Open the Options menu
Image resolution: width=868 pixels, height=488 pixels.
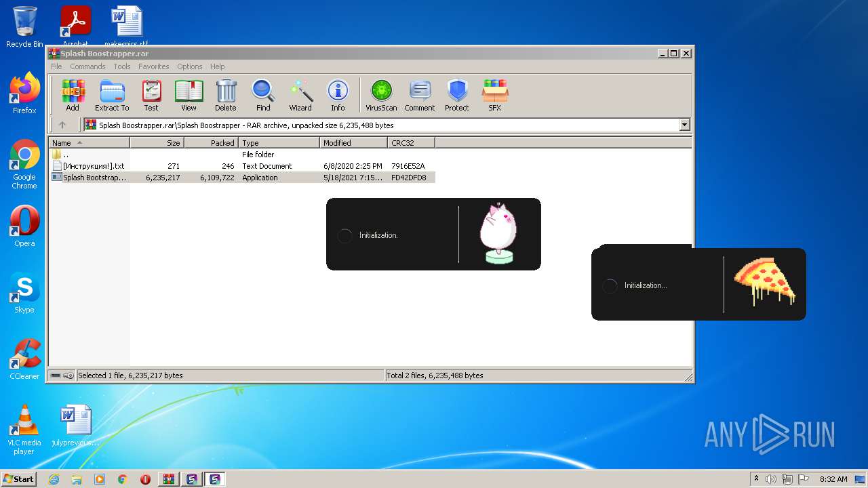pyautogui.click(x=190, y=66)
